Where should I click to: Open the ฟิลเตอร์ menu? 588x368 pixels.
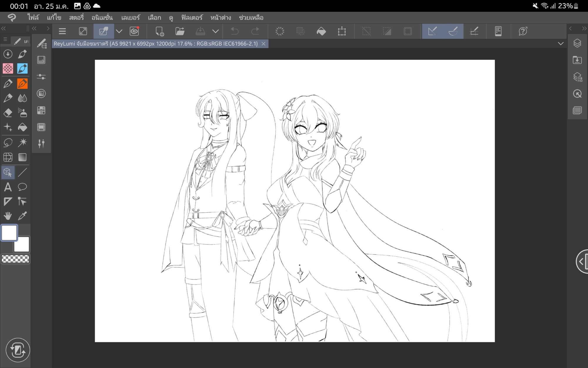point(192,18)
